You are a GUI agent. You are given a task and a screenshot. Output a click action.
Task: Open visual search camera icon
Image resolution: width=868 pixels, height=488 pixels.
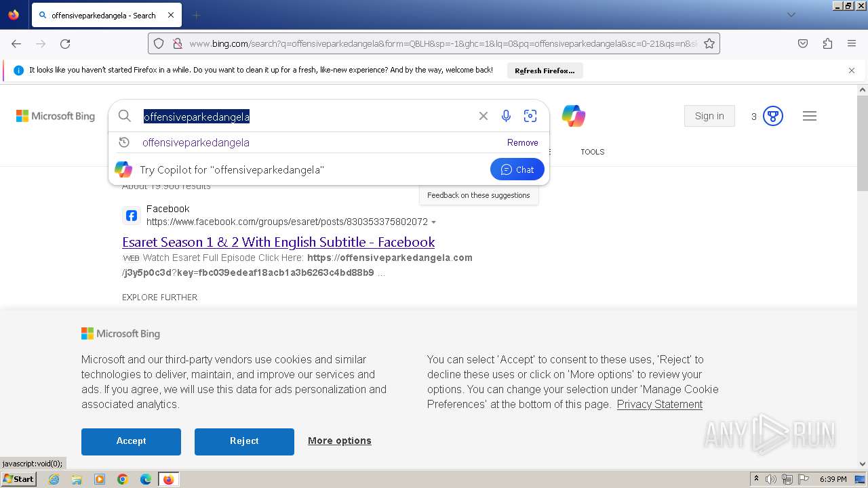coord(530,116)
